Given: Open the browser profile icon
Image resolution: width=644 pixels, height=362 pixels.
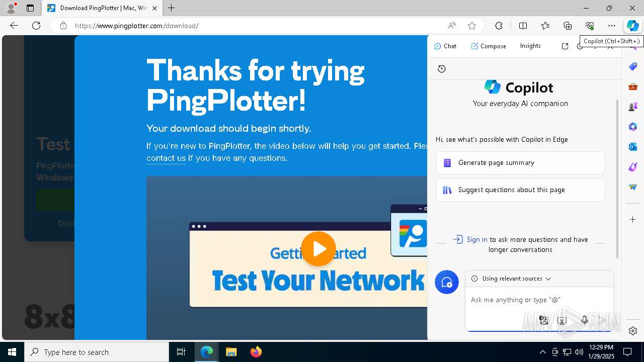Looking at the screenshot, I should point(11,8).
